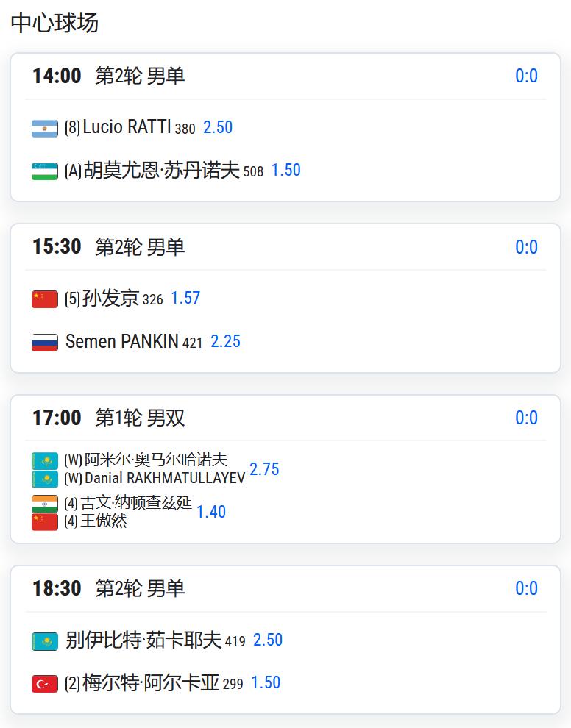Viewport: 571px width, 728px height.
Task: Open the 0:0 score of 17:00 doubles match
Action: tap(526, 418)
